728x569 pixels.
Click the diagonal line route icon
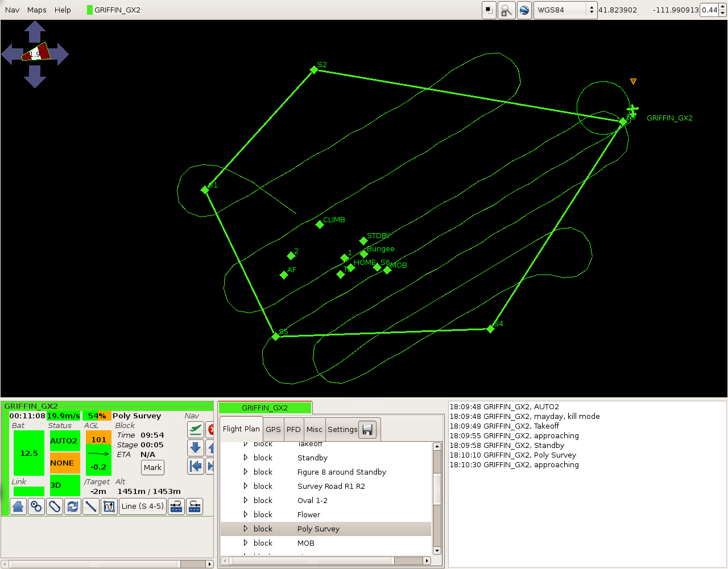[91, 506]
